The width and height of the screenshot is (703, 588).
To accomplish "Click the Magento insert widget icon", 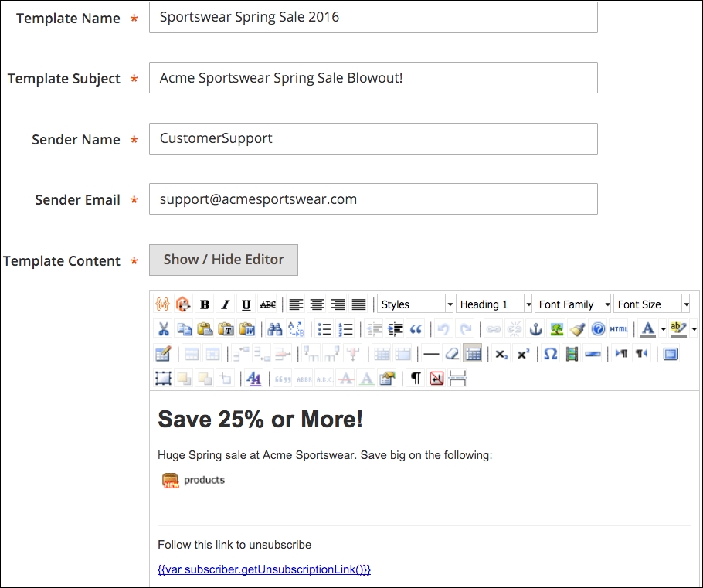I will pos(183,304).
